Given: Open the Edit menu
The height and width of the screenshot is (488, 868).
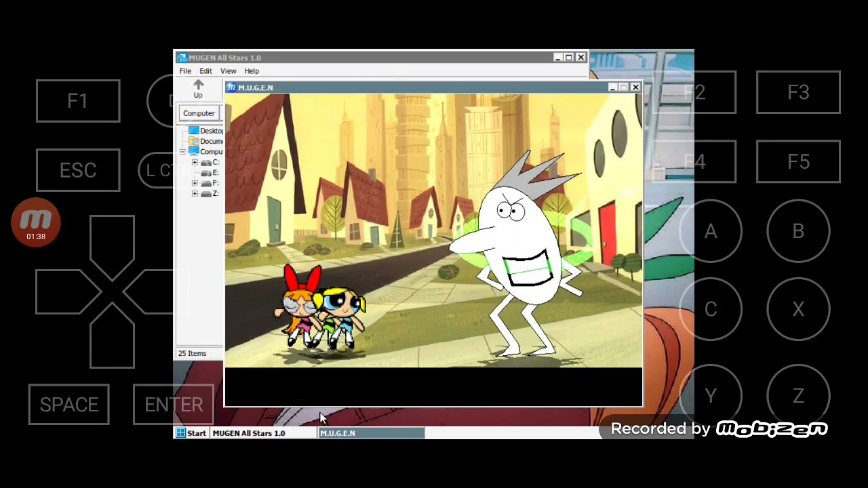Looking at the screenshot, I should point(205,71).
